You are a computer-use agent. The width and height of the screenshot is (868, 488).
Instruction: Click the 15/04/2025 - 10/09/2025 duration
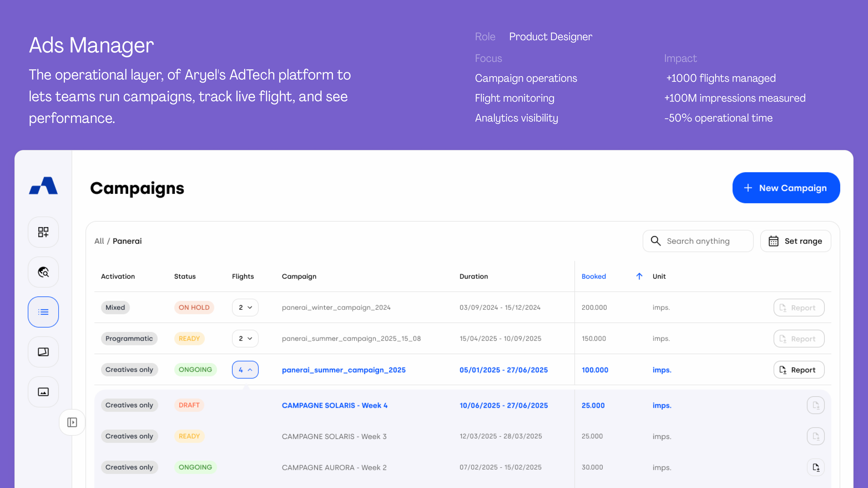500,338
